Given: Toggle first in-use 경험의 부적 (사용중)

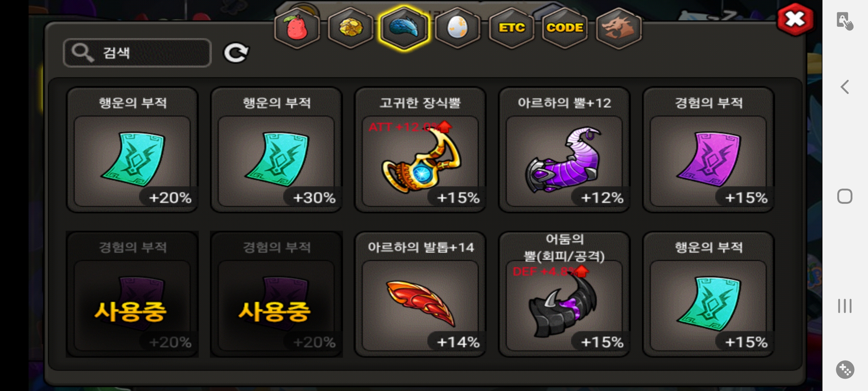Looking at the screenshot, I should [x=132, y=294].
